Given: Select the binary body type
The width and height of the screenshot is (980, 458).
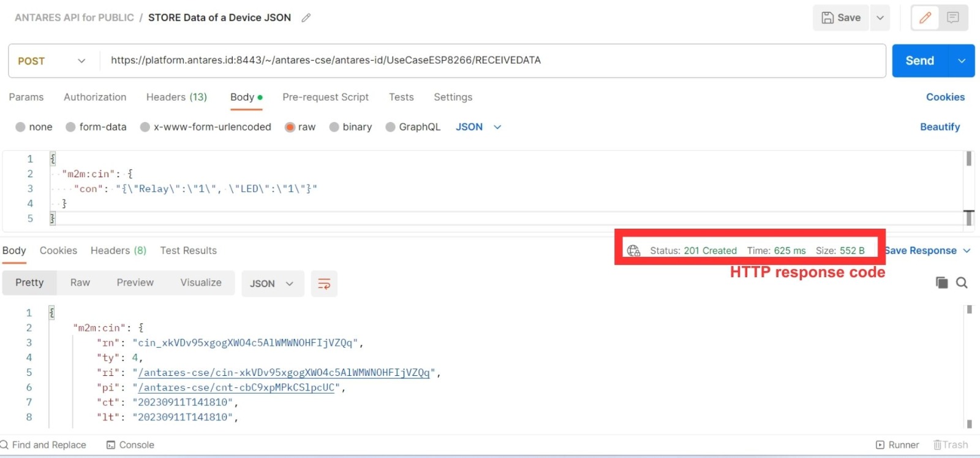Looking at the screenshot, I should pos(351,127).
